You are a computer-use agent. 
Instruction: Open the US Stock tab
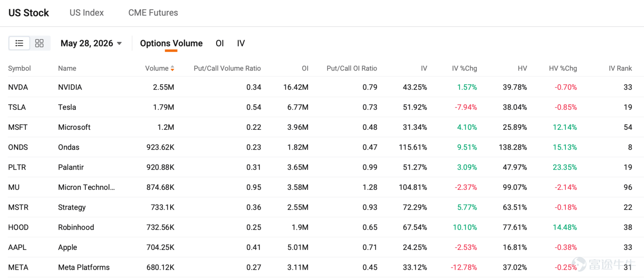(29, 13)
